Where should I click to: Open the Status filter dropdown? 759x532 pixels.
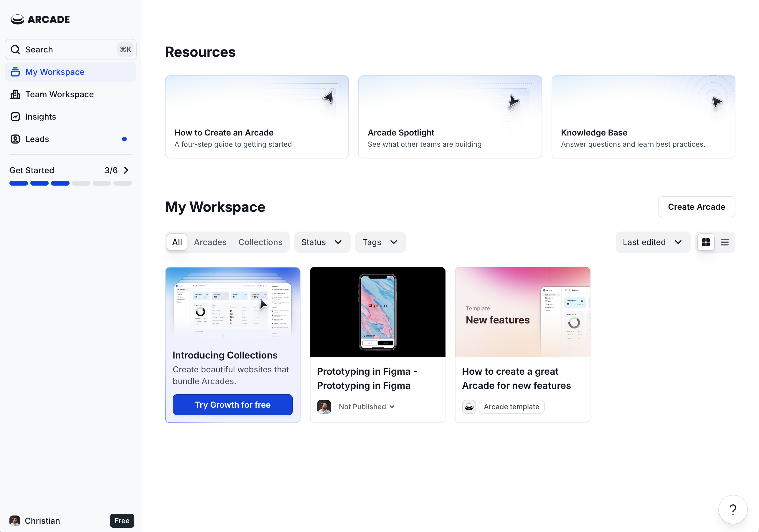pyautogui.click(x=320, y=242)
